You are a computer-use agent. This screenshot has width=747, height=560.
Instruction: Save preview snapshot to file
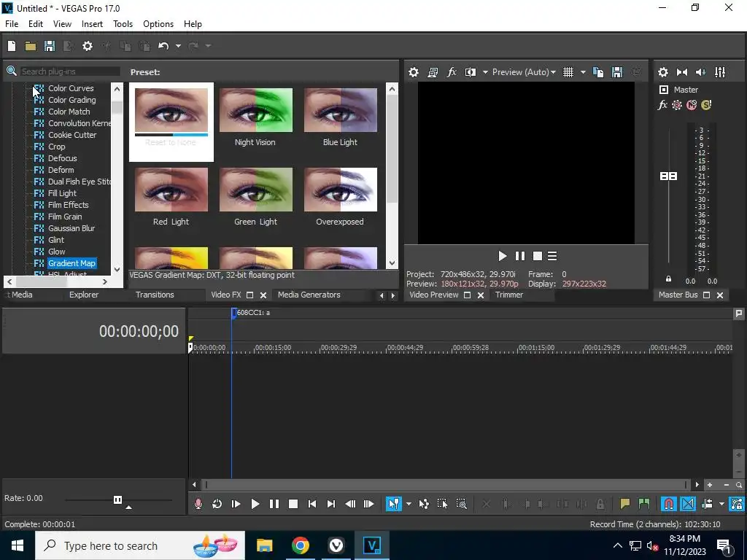point(617,72)
